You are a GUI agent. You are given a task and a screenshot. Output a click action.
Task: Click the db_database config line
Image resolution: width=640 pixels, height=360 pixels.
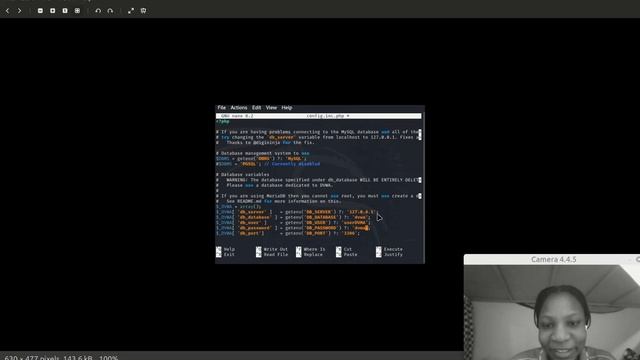click(x=293, y=217)
